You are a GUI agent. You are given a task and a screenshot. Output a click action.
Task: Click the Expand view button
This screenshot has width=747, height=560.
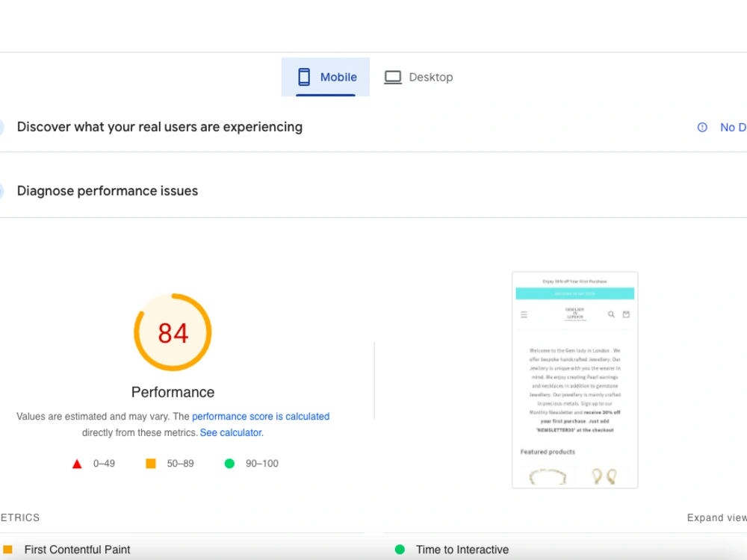tap(716, 517)
